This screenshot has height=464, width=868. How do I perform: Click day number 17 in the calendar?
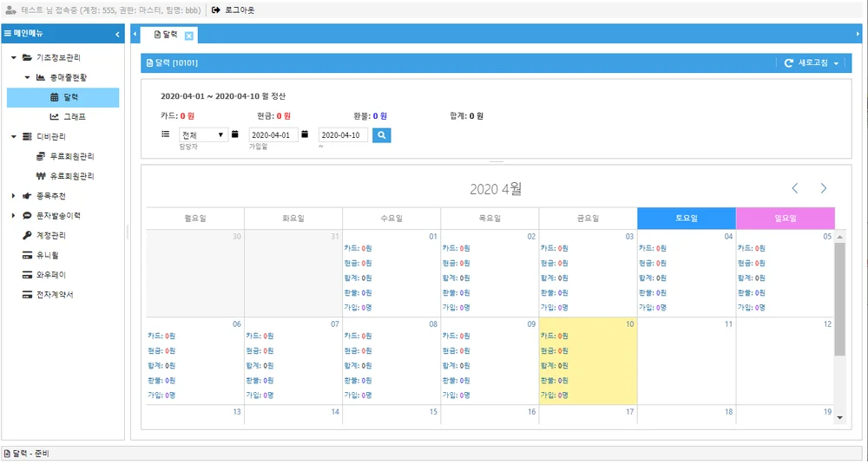click(629, 412)
